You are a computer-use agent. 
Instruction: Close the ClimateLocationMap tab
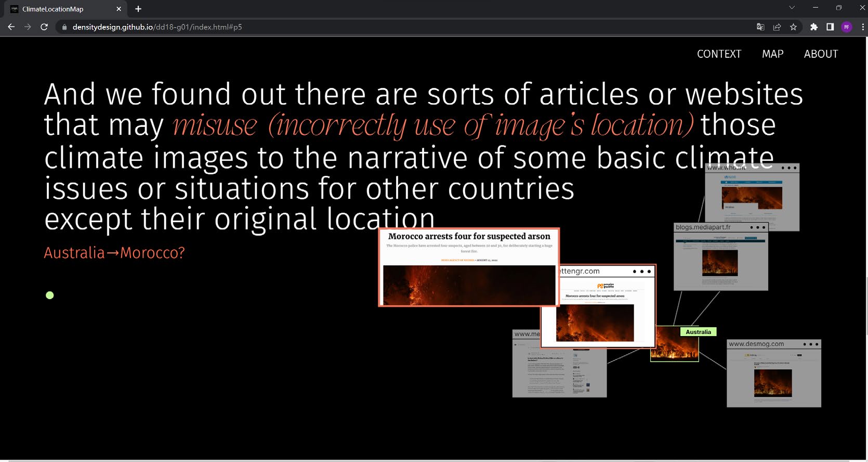[119, 9]
